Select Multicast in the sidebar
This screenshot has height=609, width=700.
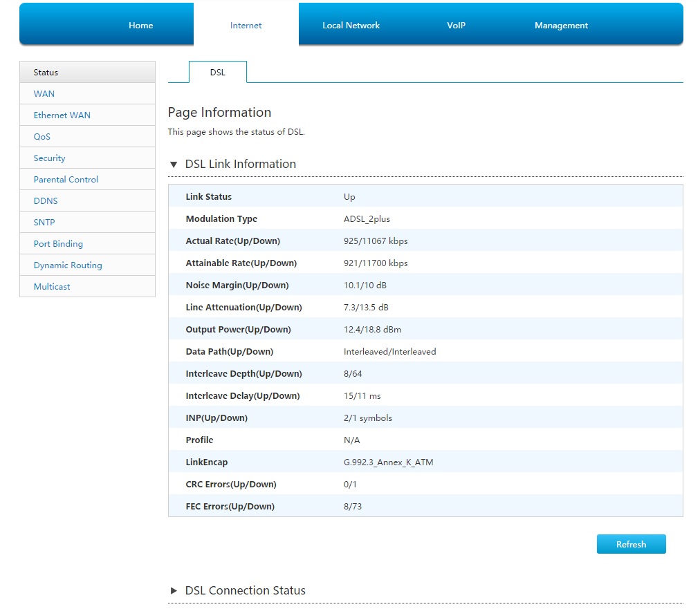pyautogui.click(x=52, y=287)
